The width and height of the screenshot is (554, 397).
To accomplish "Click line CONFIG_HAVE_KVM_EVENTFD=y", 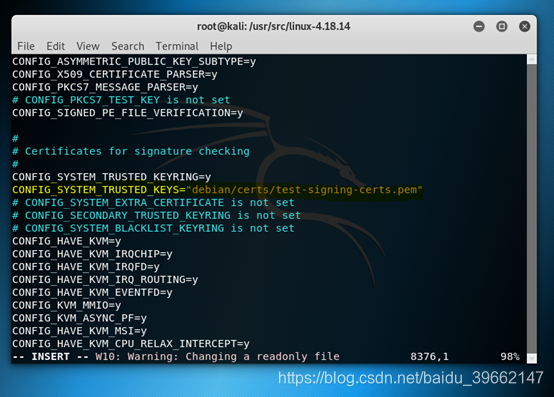I will [92, 292].
